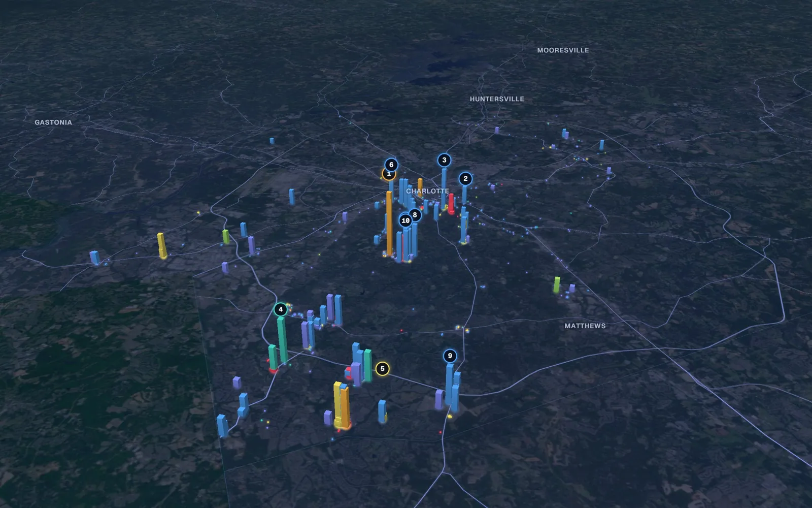
Task: Select numbered map marker 9
Action: [x=450, y=356]
